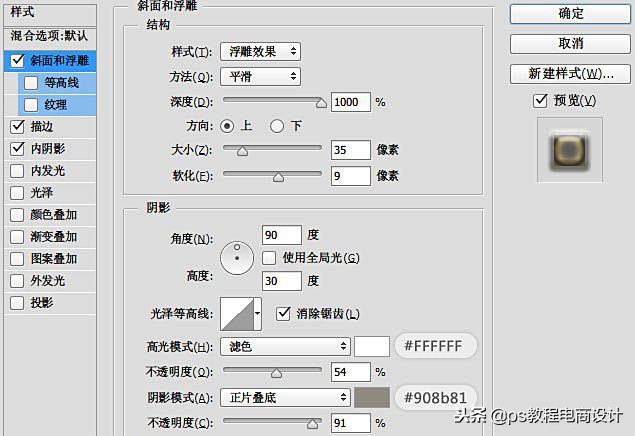Screen dimensions: 635x436
Task: Click the 深度 input field 1000
Action: 351,102
